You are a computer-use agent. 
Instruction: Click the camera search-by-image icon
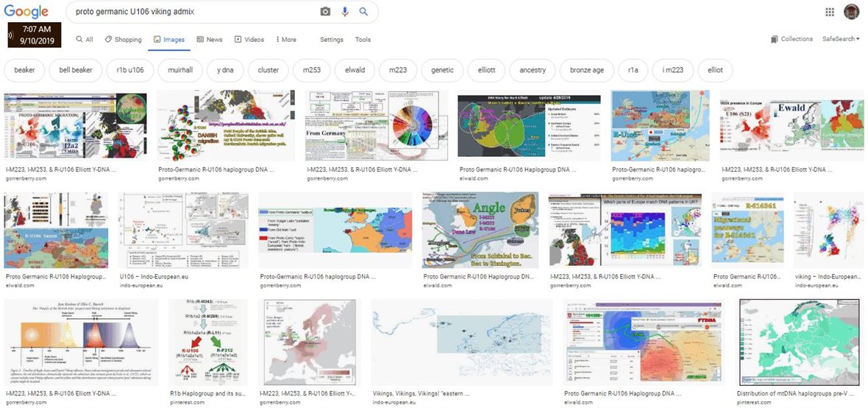[x=325, y=13]
